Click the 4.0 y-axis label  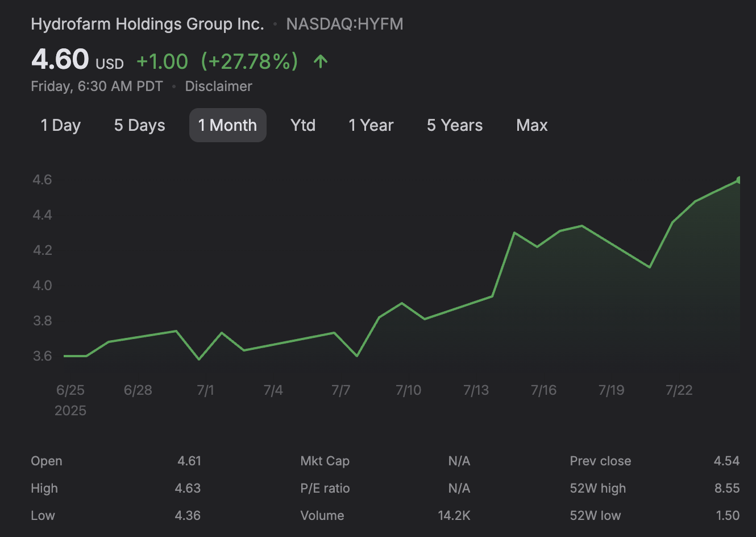click(x=42, y=286)
